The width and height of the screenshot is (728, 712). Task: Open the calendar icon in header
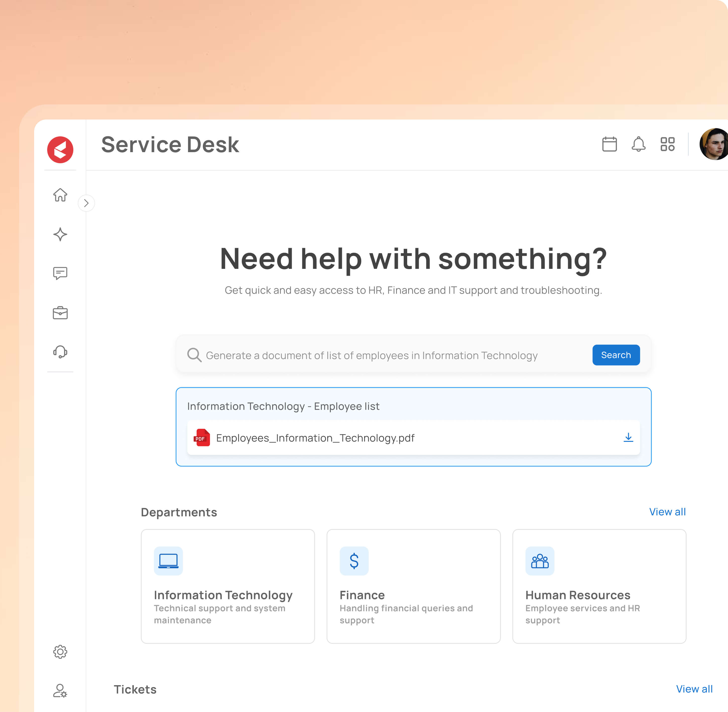coord(610,144)
